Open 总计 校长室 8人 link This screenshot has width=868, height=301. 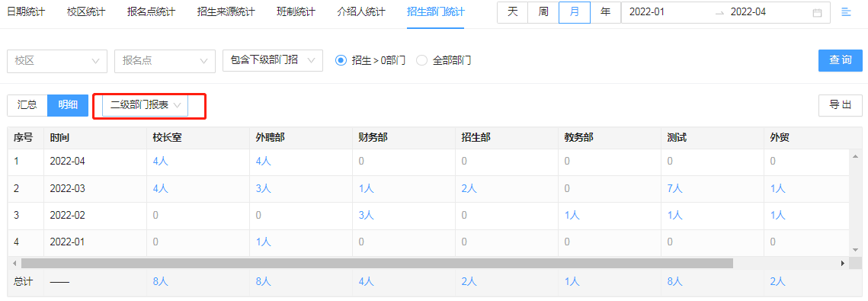tap(161, 282)
